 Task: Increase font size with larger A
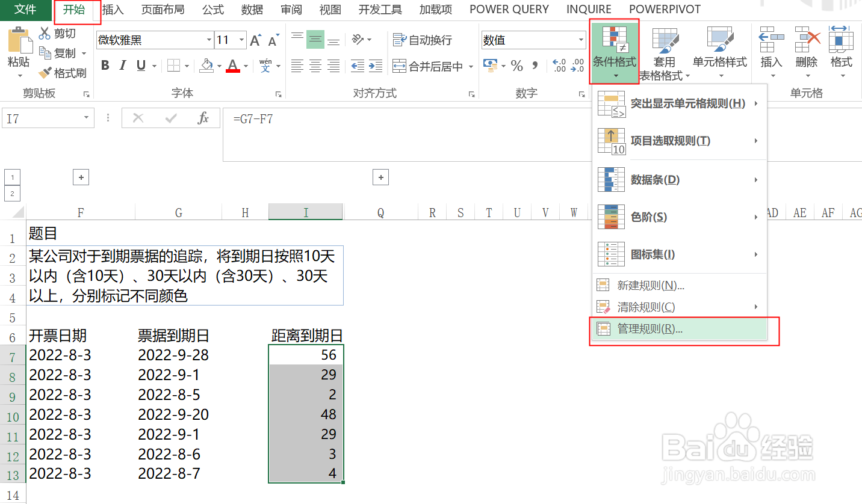pos(255,40)
